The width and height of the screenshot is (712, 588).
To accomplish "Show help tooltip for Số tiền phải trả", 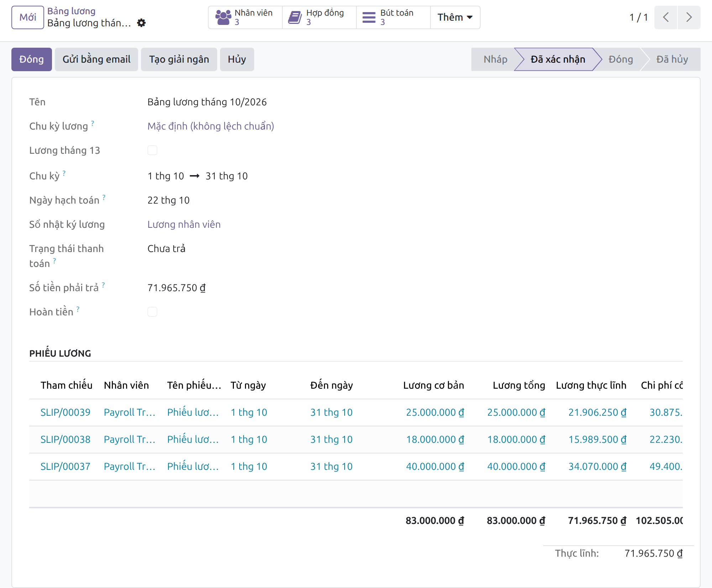I will coord(103,285).
